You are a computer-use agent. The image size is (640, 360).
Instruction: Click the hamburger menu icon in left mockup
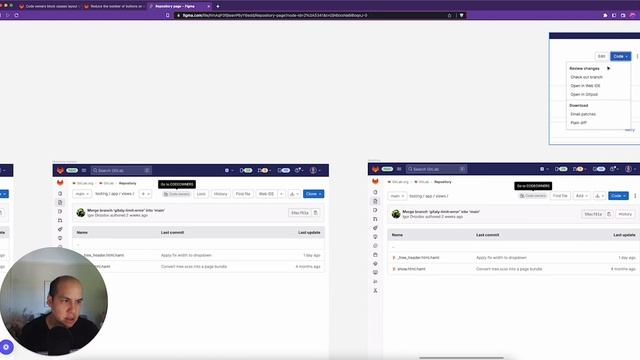(84, 170)
